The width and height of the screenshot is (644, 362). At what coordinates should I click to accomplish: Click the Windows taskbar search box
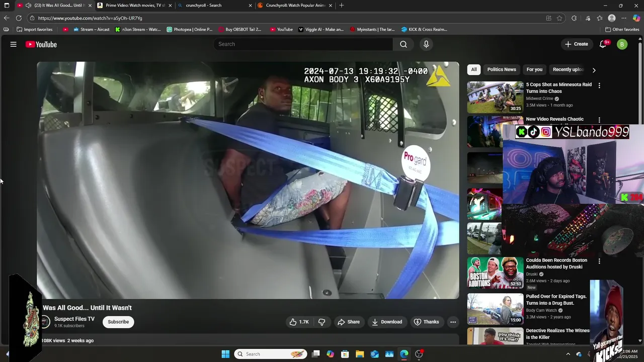pyautogui.click(x=271, y=354)
